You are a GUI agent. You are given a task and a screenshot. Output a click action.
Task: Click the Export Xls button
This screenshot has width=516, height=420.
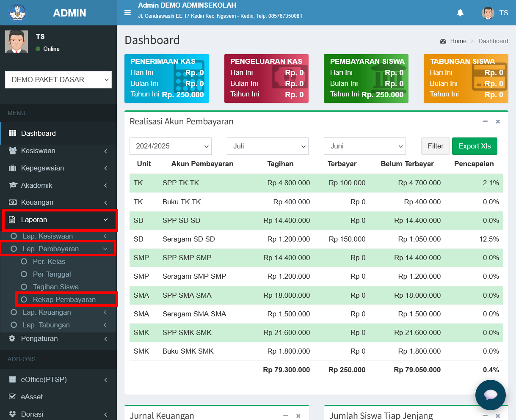click(475, 146)
